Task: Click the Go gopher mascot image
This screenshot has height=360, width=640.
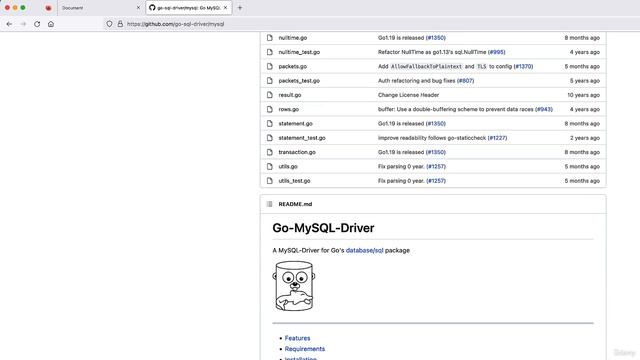Action: pos(294,286)
